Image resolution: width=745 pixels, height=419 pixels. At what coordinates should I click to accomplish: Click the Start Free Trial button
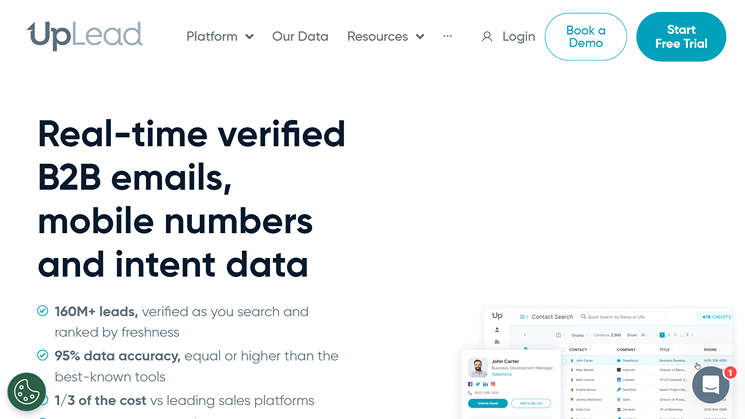click(681, 37)
